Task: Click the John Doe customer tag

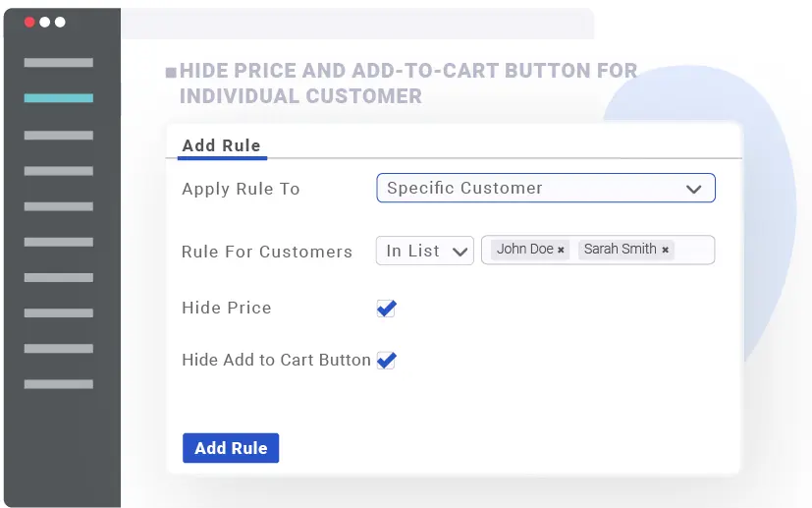Action: (524, 250)
